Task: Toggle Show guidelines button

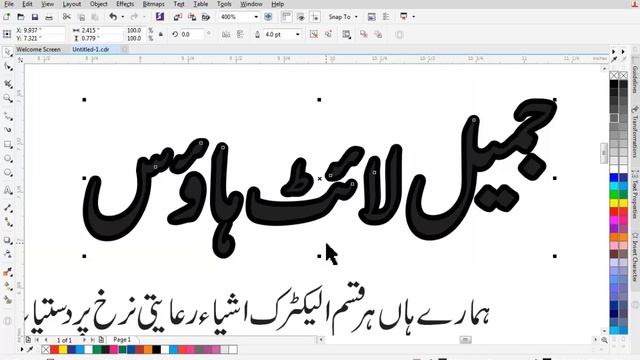Action: [x=315, y=17]
